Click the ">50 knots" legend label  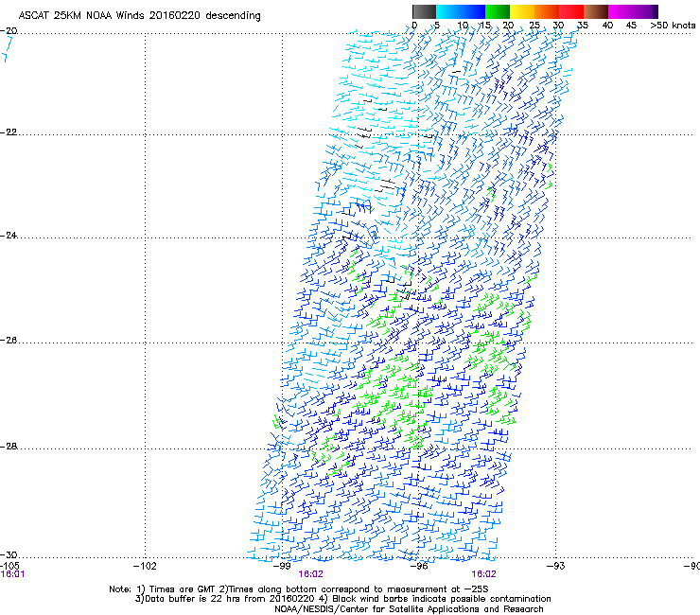673,25
